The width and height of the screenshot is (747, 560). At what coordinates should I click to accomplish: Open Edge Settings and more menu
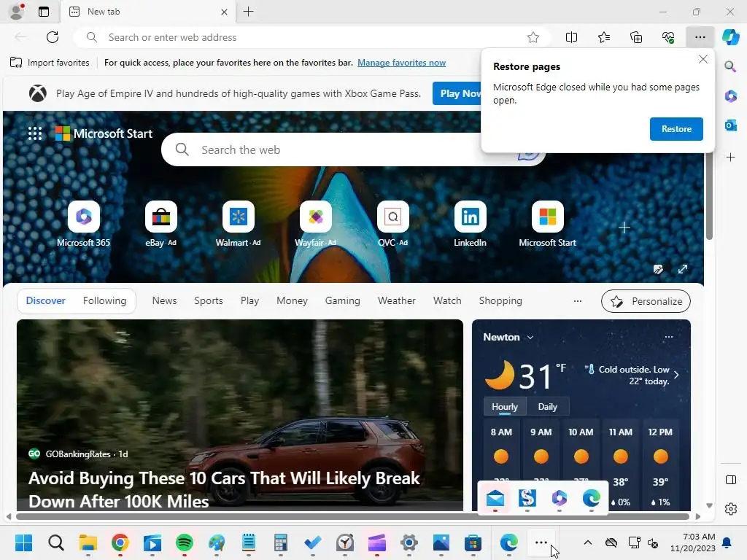[700, 37]
